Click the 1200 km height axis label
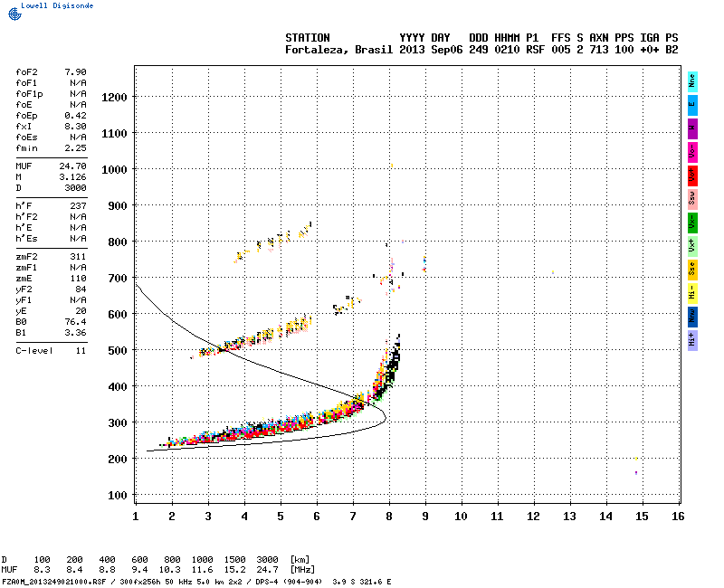Image resolution: width=724 pixels, height=588 pixels. tap(115, 97)
